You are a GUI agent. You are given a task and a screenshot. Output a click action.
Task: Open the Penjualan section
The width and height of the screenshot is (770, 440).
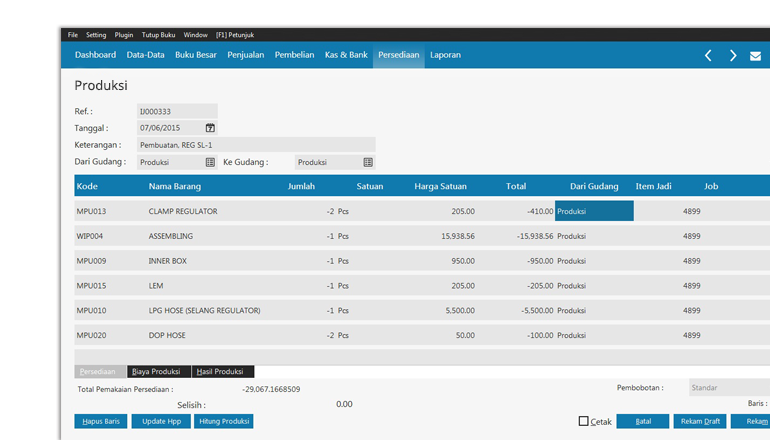246,55
